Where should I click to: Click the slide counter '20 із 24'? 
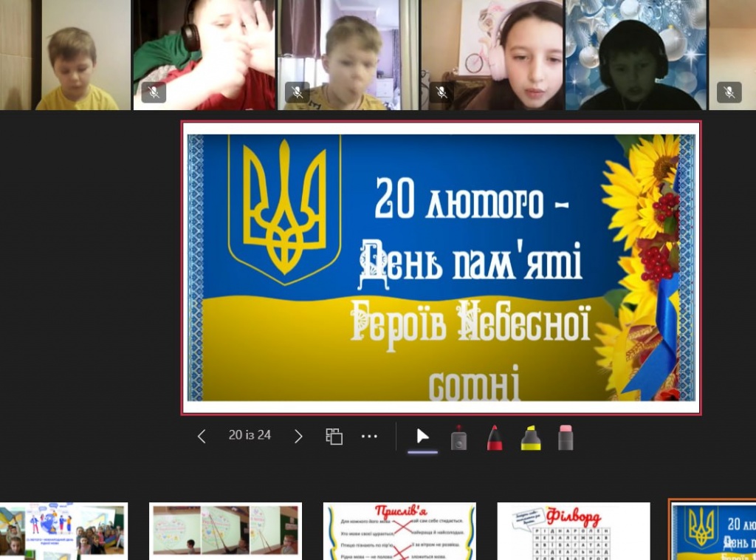[250, 436]
